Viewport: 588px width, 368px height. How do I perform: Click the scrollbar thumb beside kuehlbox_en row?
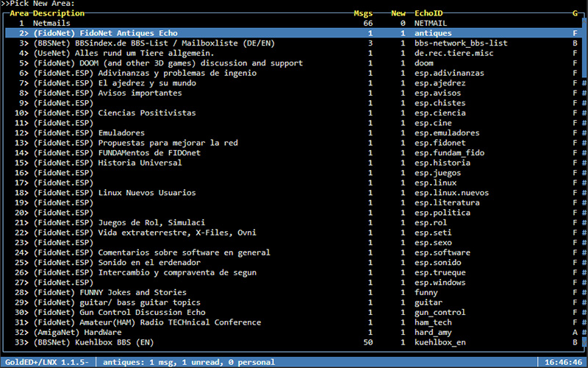point(584,342)
